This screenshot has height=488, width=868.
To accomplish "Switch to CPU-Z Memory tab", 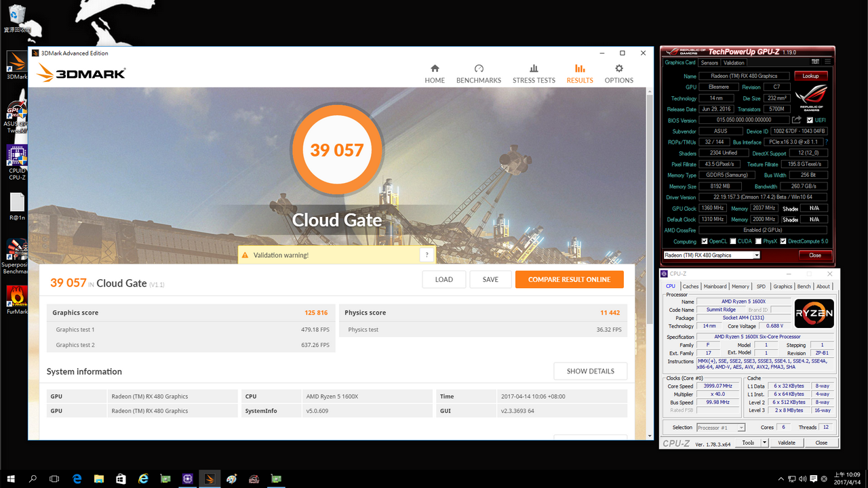I will [x=741, y=286].
